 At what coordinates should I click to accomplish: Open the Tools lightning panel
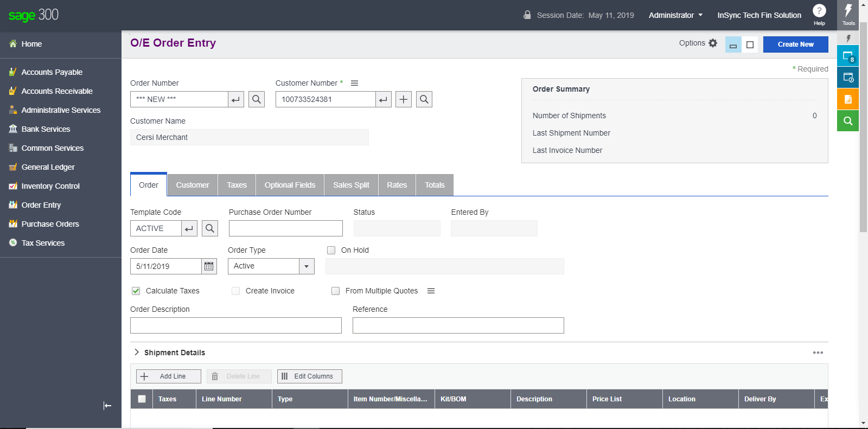coord(848,15)
